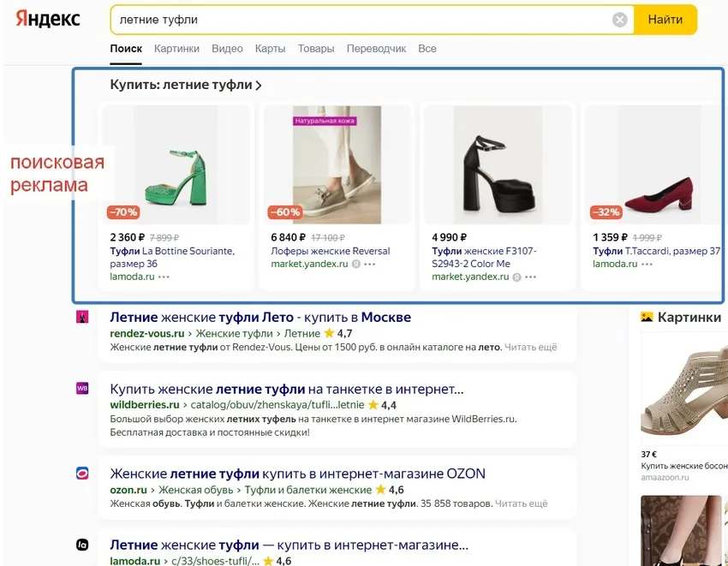Open the Товары search section

(316, 49)
